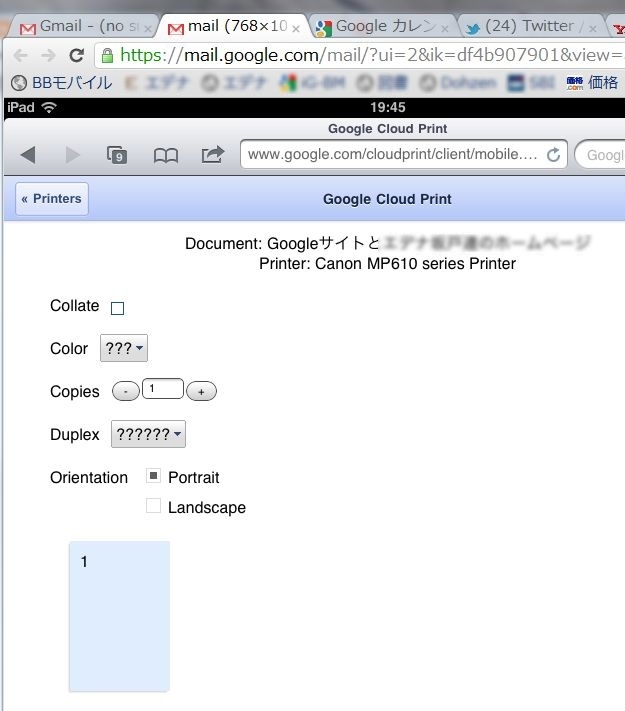Tap iPad Safari forward triangle
The image size is (625, 711).
click(x=73, y=155)
